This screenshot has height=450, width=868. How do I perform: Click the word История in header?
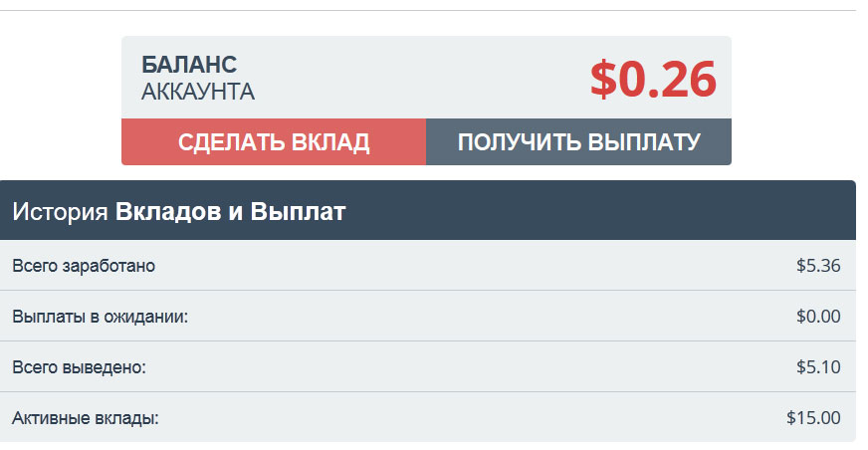click(x=60, y=211)
